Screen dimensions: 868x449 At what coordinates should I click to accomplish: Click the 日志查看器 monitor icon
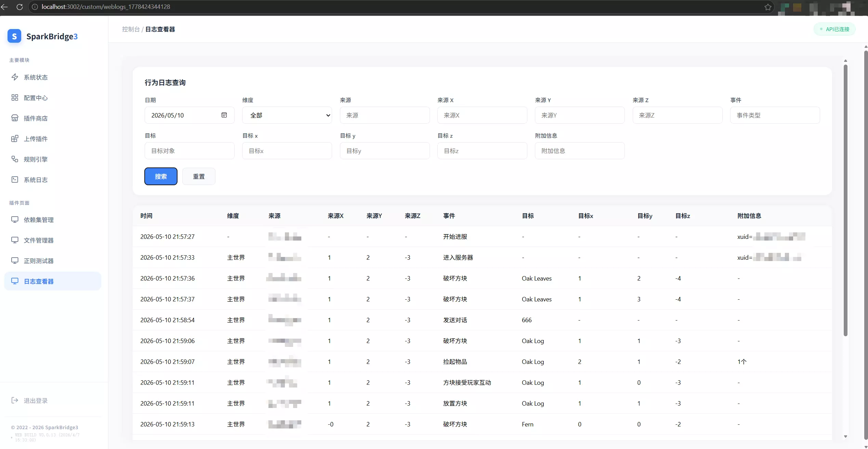click(x=15, y=281)
